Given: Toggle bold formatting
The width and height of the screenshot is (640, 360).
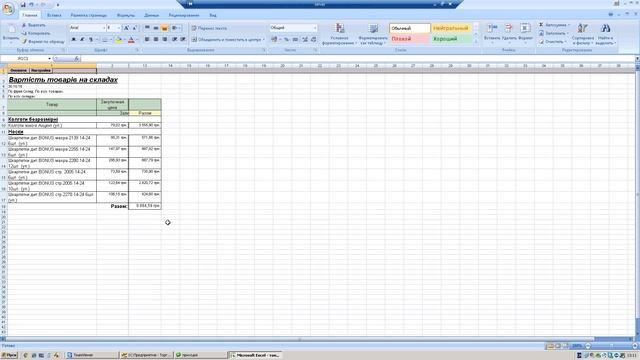Looking at the screenshot, I should pos(73,40).
